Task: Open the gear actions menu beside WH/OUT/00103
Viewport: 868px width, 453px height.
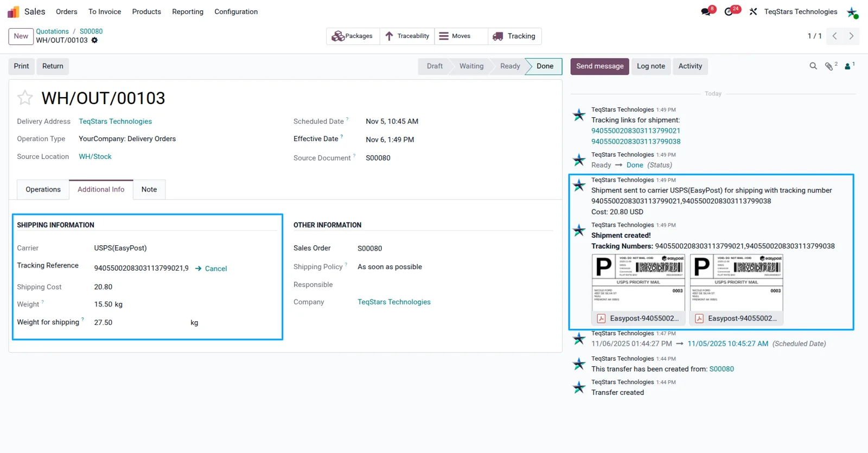Action: click(x=94, y=40)
